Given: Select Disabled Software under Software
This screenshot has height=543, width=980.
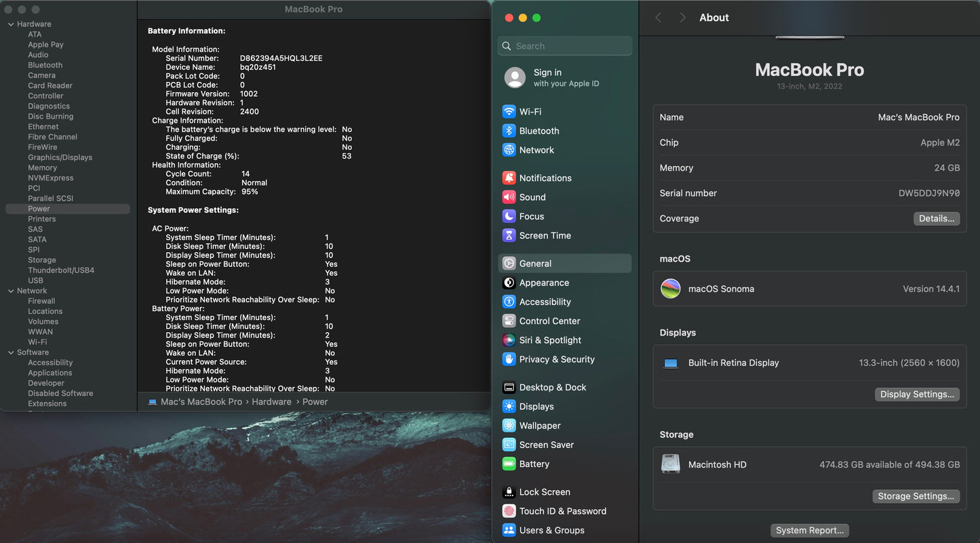Looking at the screenshot, I should coord(60,393).
